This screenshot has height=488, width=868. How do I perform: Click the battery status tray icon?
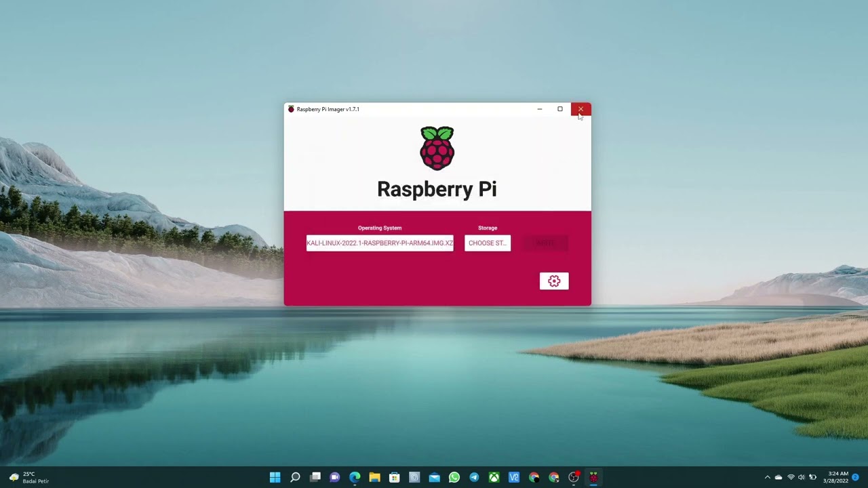click(813, 477)
